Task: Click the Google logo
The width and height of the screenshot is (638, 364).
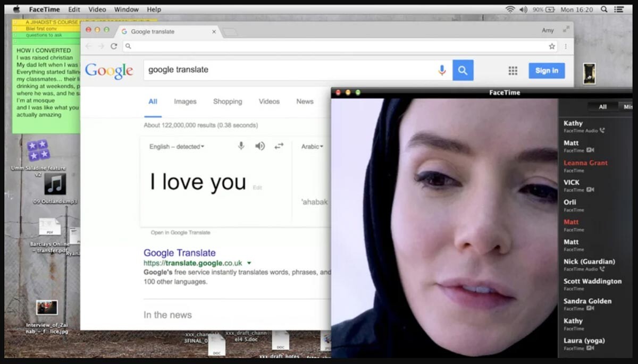Action: tap(108, 71)
